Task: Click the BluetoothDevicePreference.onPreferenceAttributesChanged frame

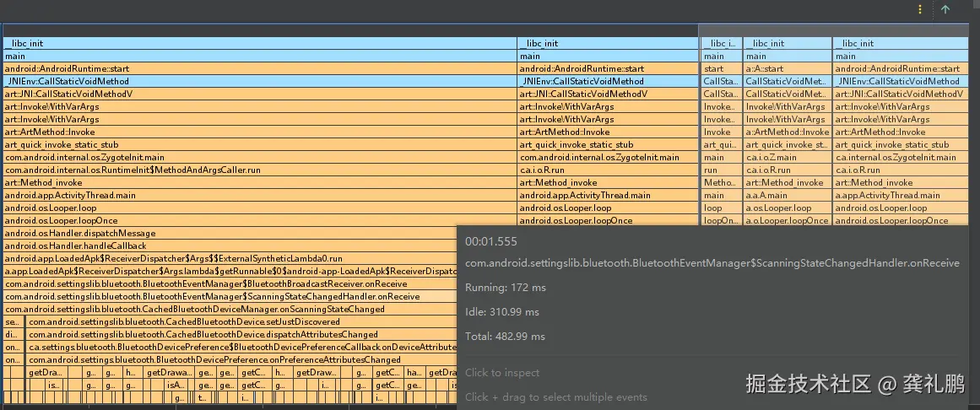Action: [x=242, y=360]
